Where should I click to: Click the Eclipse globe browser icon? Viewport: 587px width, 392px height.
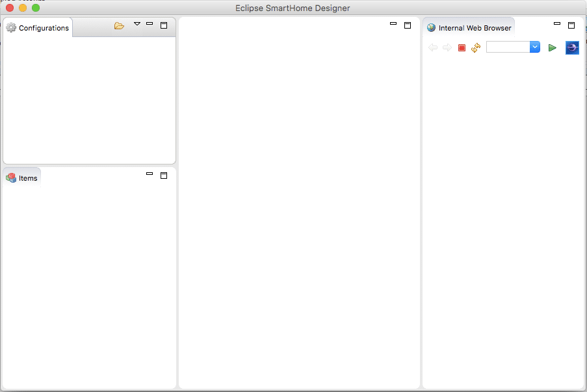[x=572, y=47]
